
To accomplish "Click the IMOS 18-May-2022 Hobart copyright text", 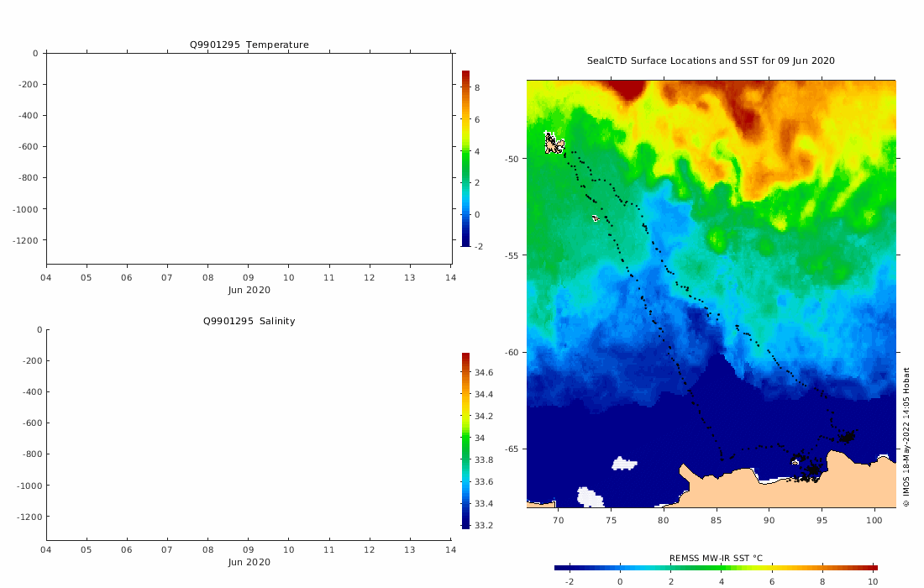I will click(906, 437).
